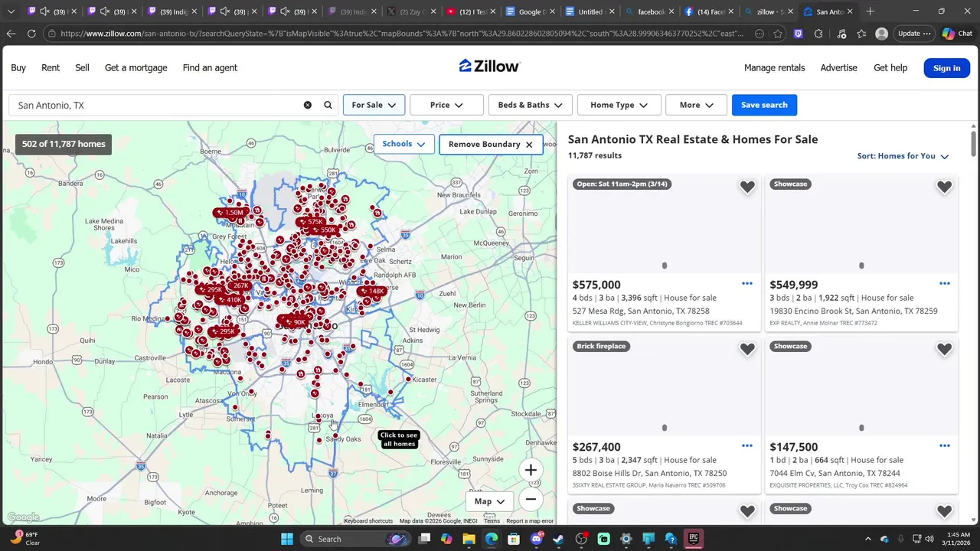Click the 90K map price marker
The image size is (980, 551).
pos(294,322)
